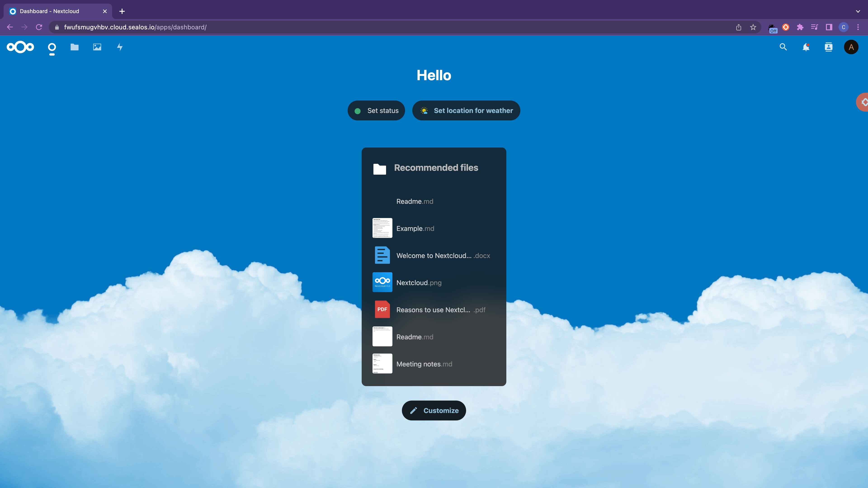868x488 pixels.
Task: Click the PDF file type icon
Action: (x=382, y=309)
